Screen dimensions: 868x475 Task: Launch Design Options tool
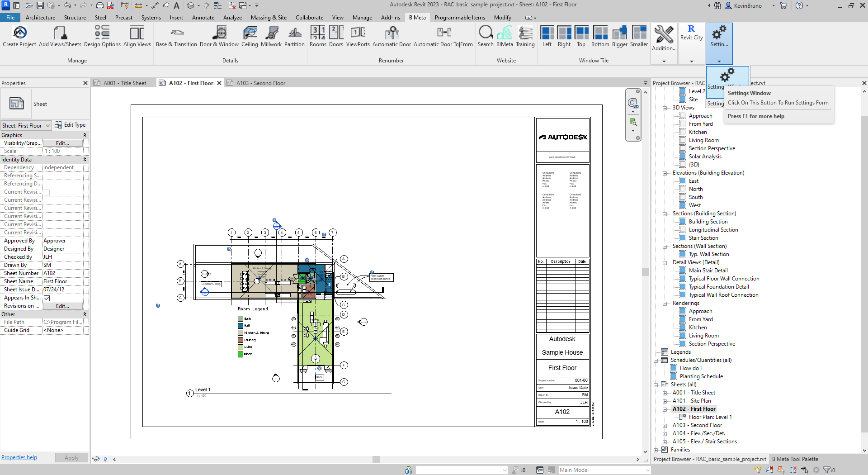point(102,36)
